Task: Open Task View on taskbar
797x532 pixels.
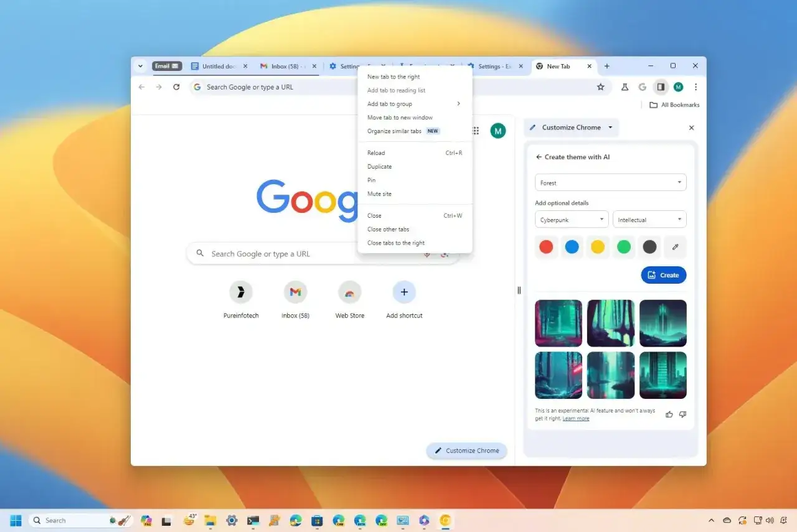Action: 167,520
